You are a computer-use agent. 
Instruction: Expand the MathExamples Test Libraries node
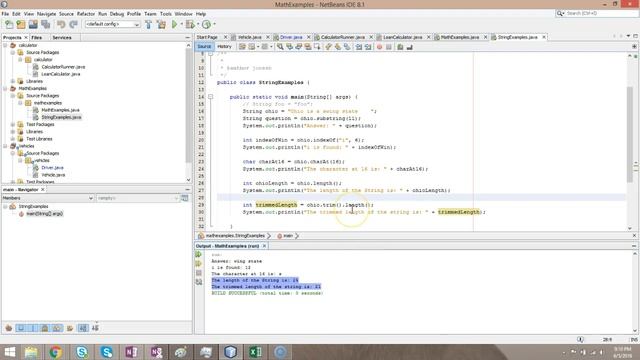coord(13,139)
